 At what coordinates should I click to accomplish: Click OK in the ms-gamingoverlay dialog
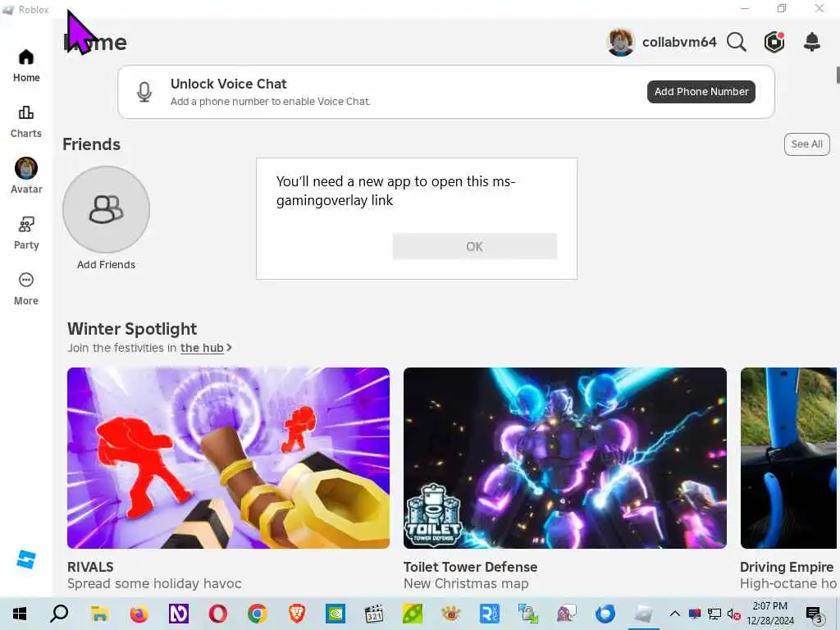[x=475, y=246]
